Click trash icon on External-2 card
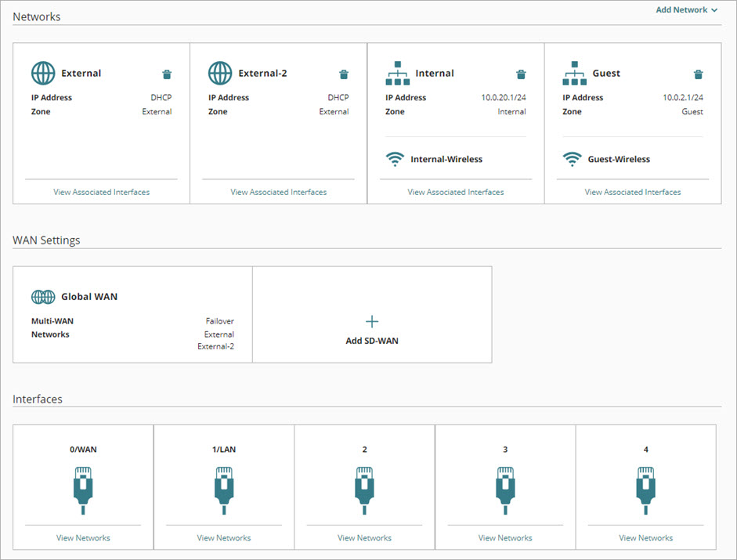 (344, 74)
